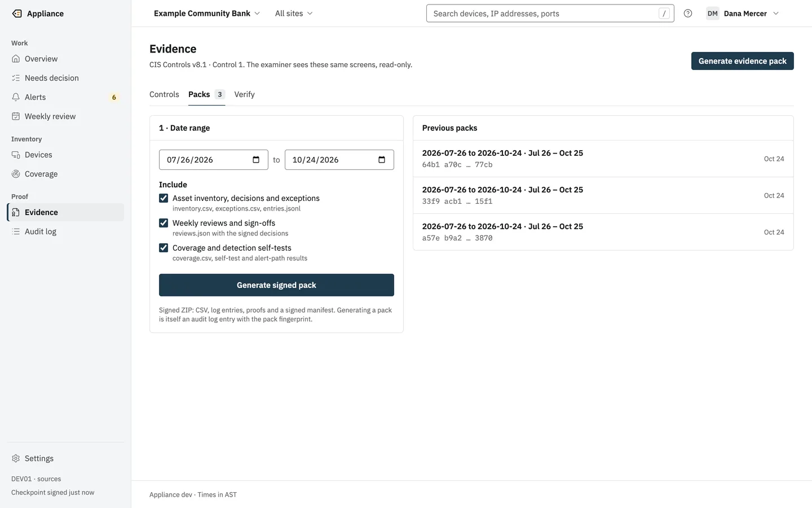
Task: Uncheck Asset inventory, decisions and exceptions
Action: [x=164, y=198]
